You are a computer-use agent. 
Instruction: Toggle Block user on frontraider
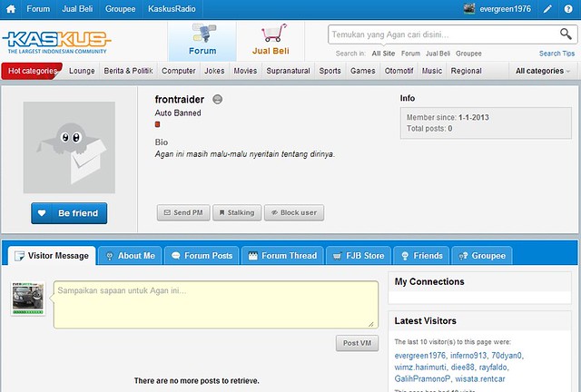pos(293,212)
